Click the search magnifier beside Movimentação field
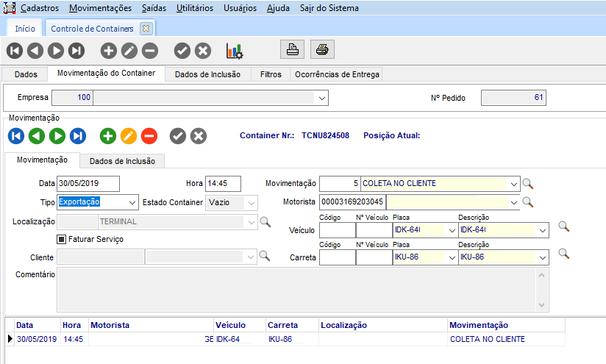Screen dimensions: 606x364 pos(527,184)
